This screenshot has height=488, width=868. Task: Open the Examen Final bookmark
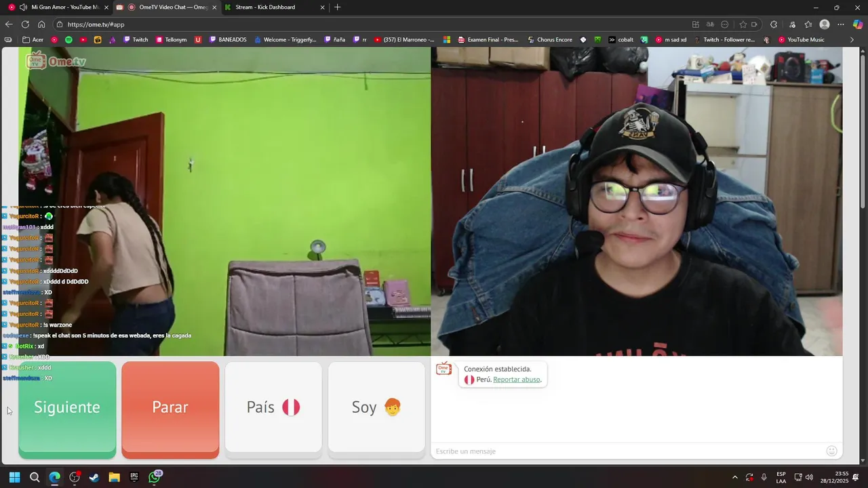488,40
